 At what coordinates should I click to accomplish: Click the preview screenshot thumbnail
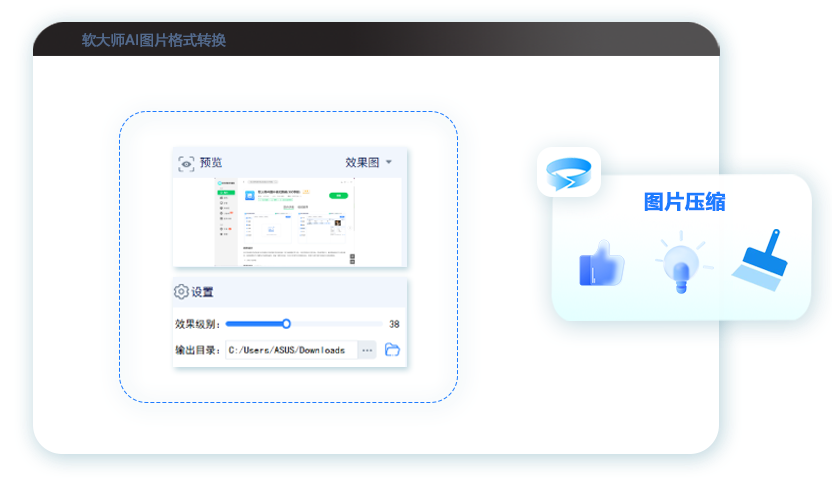click(x=288, y=222)
